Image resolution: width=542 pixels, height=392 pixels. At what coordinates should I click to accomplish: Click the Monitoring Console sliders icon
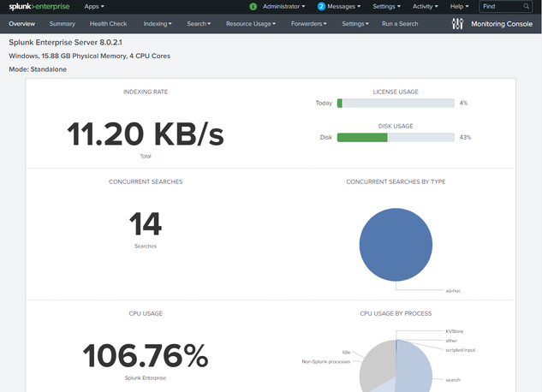pyautogui.click(x=457, y=24)
